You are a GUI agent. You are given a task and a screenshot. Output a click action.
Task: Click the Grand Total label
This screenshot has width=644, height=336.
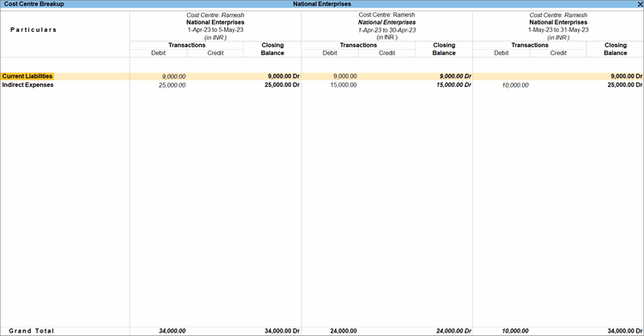pyautogui.click(x=31, y=331)
